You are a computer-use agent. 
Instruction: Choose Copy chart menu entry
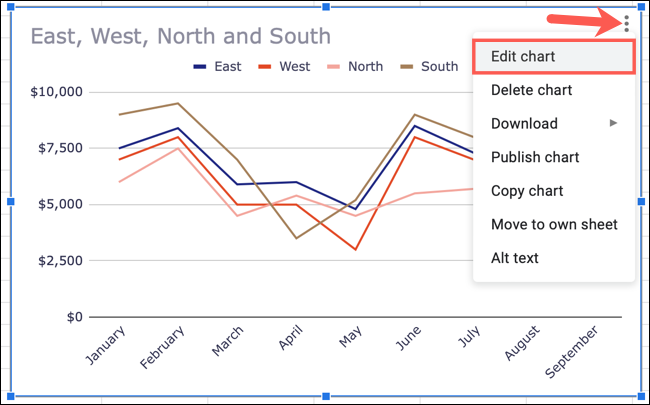tap(527, 190)
